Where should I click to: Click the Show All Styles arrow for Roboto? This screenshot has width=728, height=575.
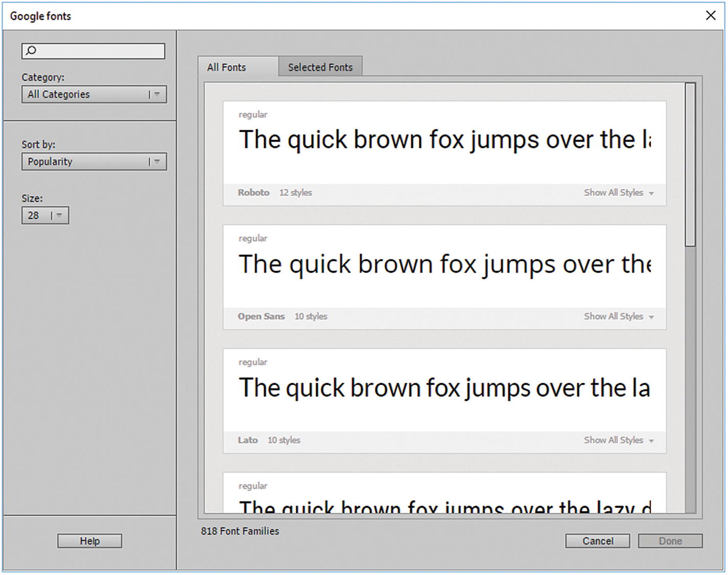tap(651, 193)
